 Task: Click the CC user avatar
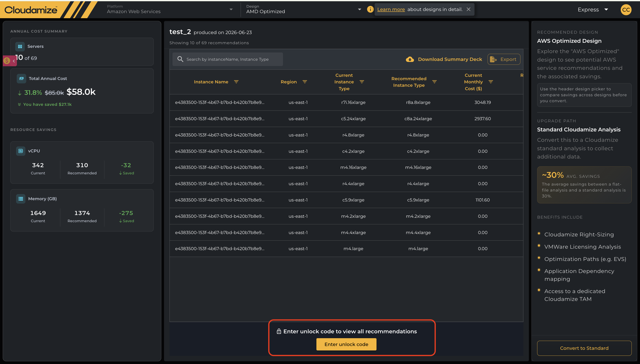tap(626, 10)
